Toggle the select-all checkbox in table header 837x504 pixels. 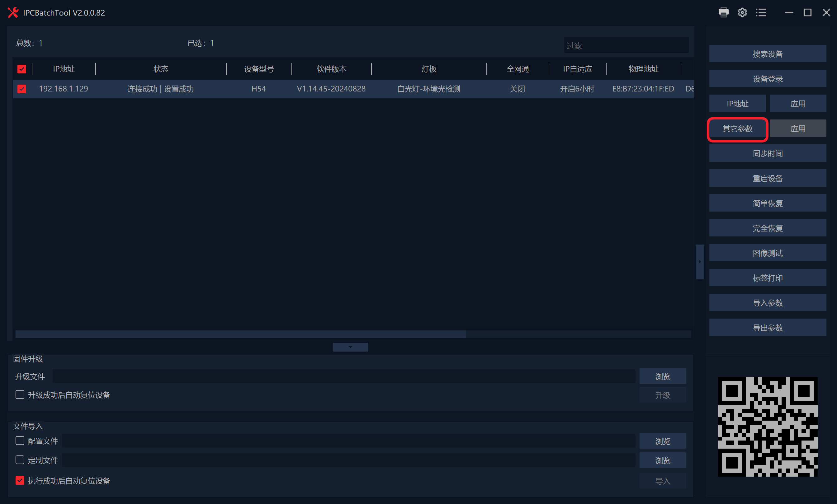click(22, 69)
